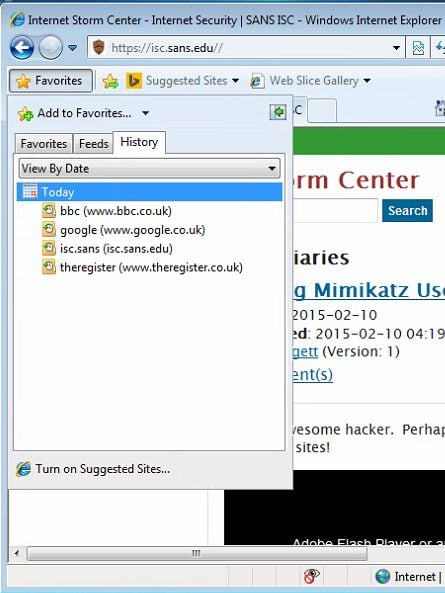The image size is (445, 593).
Task: Expand the address bar URL history dropdown
Action: point(396,48)
